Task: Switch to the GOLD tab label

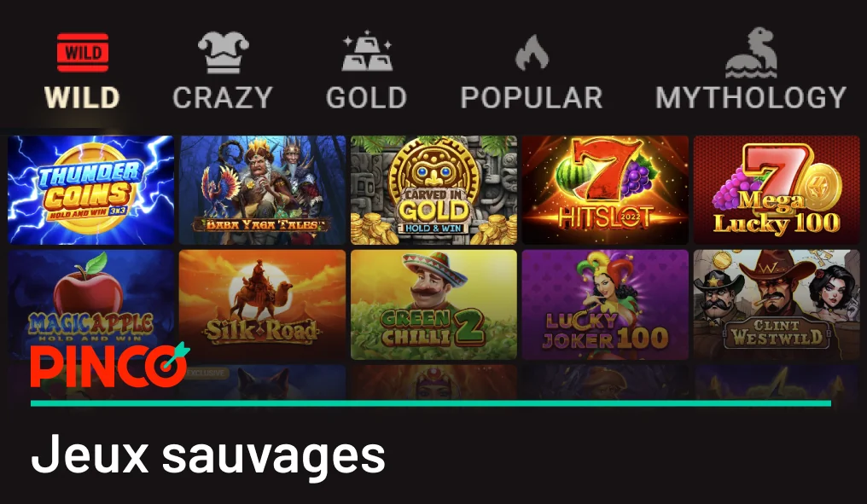Action: click(x=366, y=98)
